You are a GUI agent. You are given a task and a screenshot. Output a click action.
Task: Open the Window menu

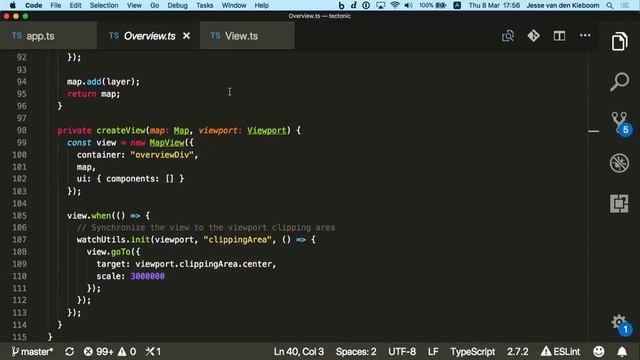pos(234,5)
